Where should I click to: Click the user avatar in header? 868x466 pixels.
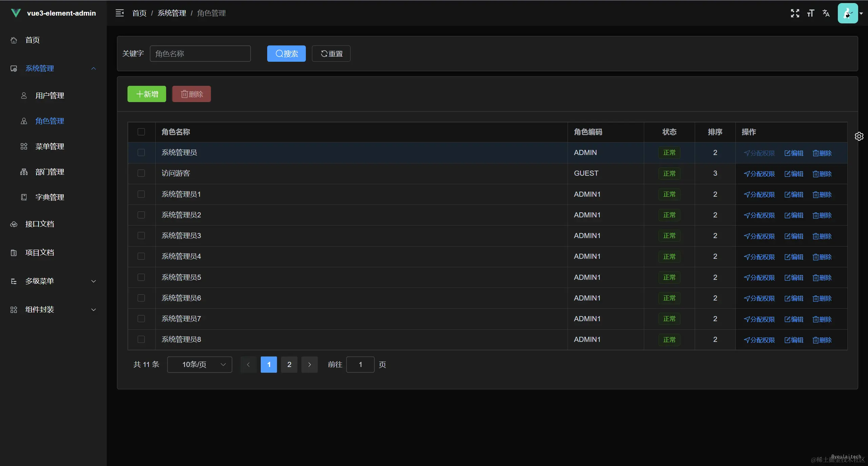[847, 13]
